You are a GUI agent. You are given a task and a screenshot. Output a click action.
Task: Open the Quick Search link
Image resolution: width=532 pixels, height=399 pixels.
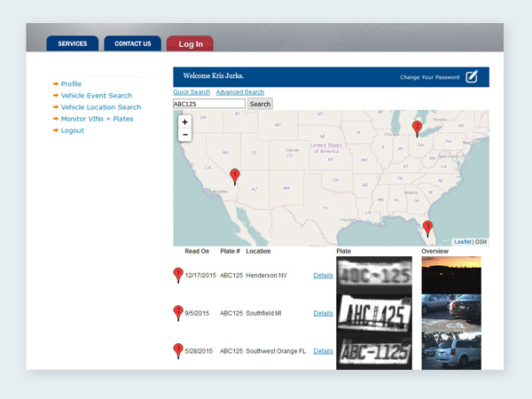(192, 92)
